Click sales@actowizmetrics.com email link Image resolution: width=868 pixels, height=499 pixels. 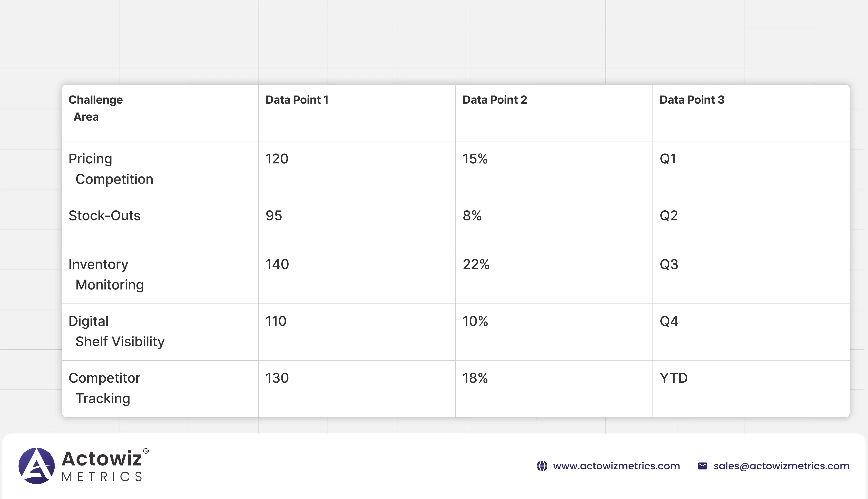pos(781,466)
